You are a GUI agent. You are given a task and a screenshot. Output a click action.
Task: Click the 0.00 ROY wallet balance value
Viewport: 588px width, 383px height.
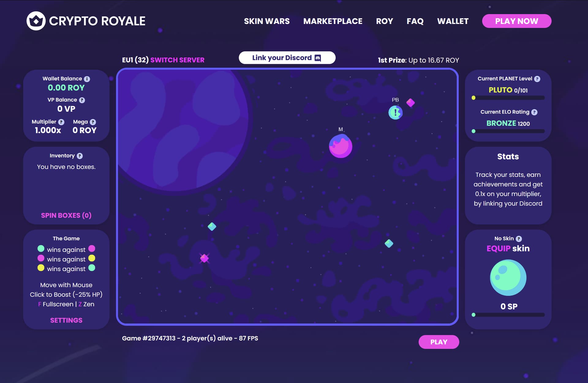coord(66,88)
